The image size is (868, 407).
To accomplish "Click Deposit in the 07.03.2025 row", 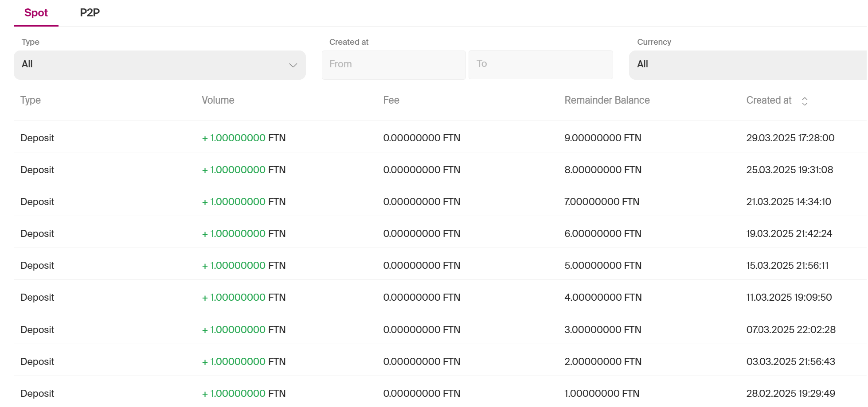I will [x=37, y=330].
